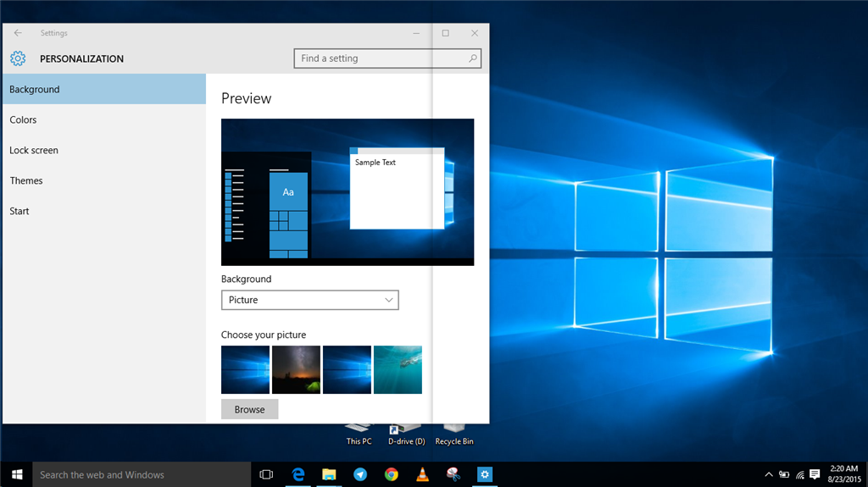Go to the Colors section

104,119
